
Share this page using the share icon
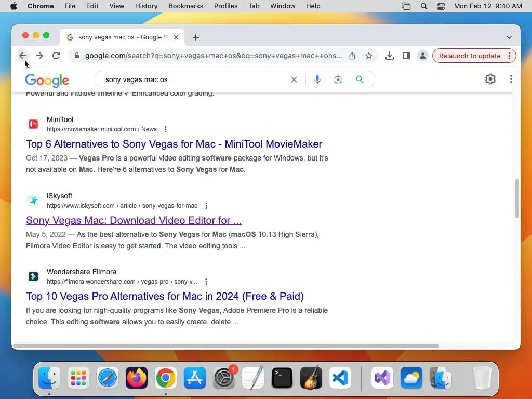click(352, 56)
